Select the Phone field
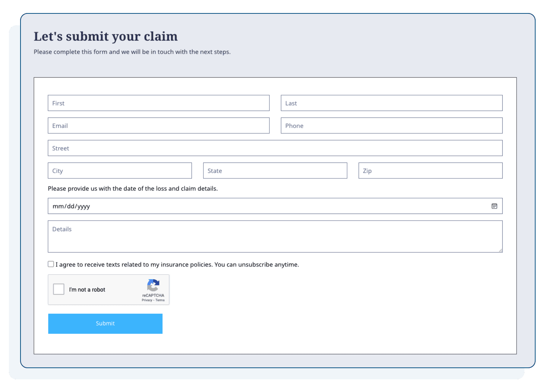Viewport: 549px width, 392px height. tap(391, 126)
